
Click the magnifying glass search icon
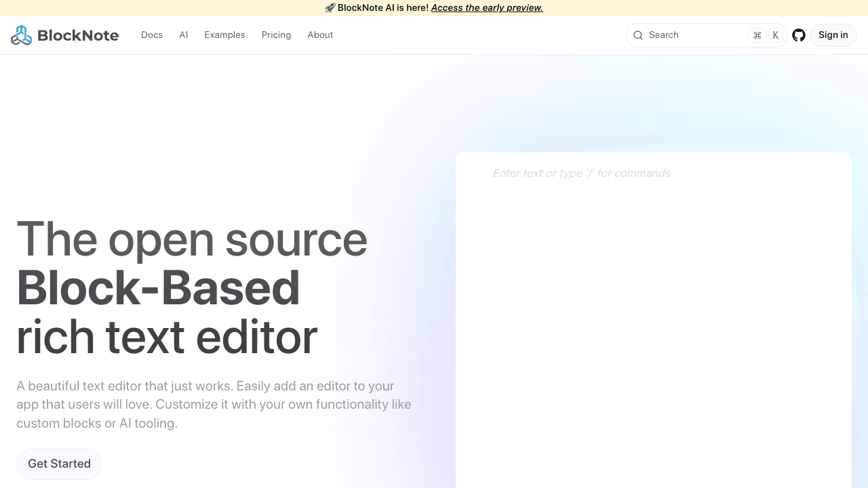(638, 35)
